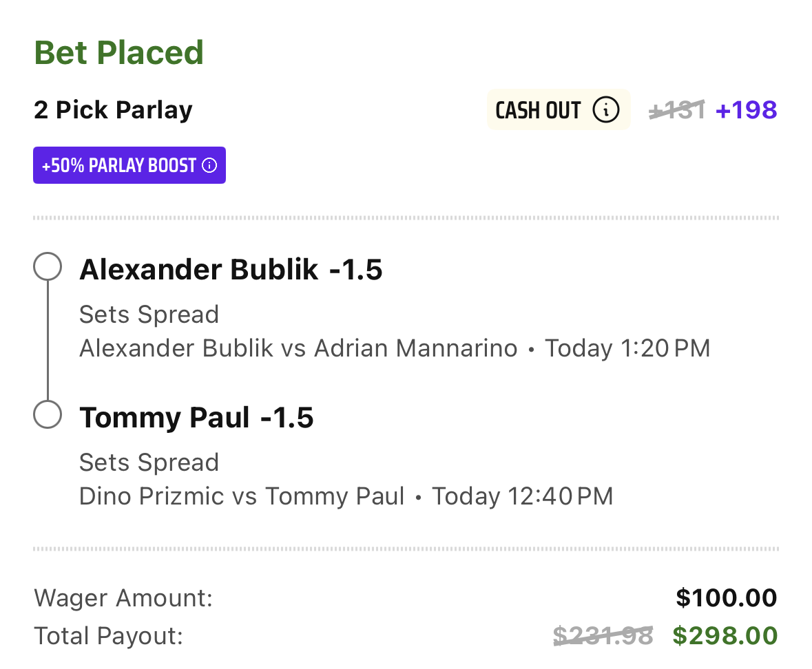Click the Wager Amount label
This screenshot has height=669, width=812.
tap(123, 598)
